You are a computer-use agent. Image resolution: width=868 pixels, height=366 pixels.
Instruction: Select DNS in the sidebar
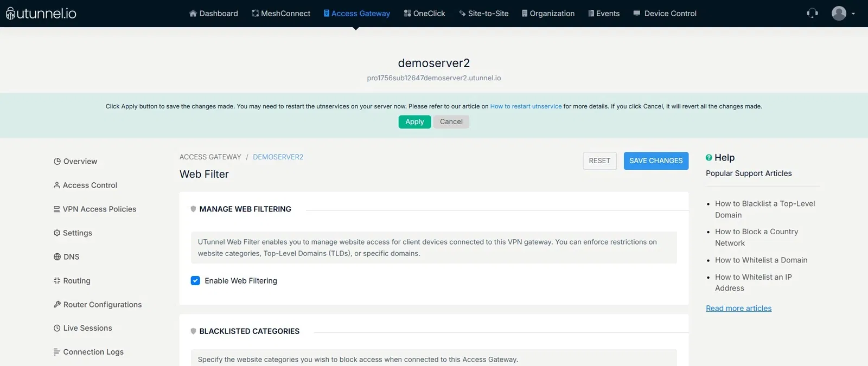click(x=66, y=257)
